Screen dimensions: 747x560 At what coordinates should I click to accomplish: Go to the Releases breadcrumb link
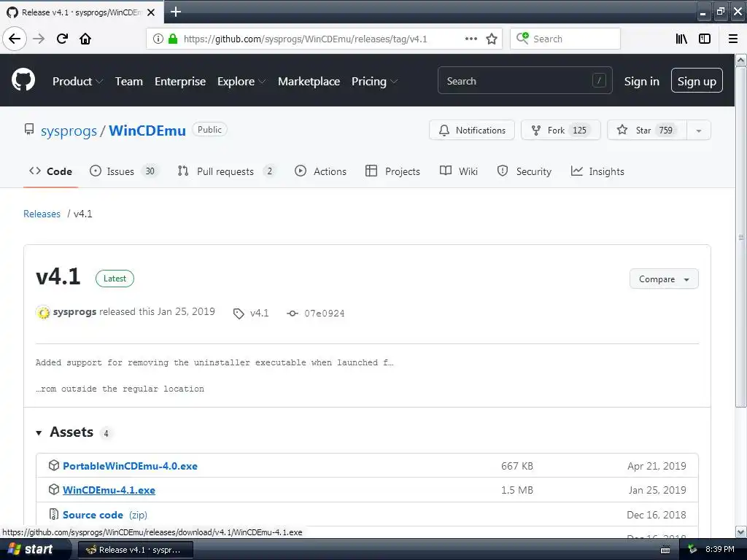(x=42, y=214)
